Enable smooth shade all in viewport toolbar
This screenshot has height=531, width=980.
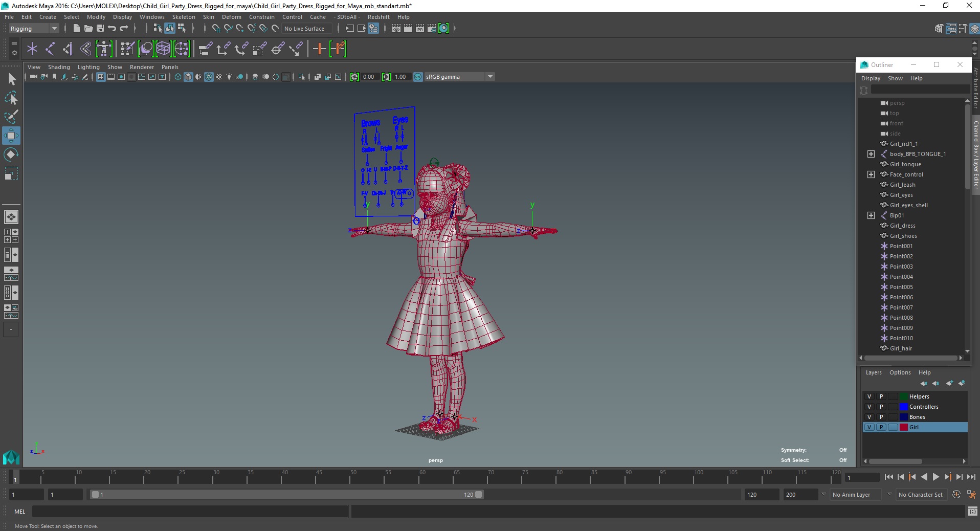click(x=188, y=77)
